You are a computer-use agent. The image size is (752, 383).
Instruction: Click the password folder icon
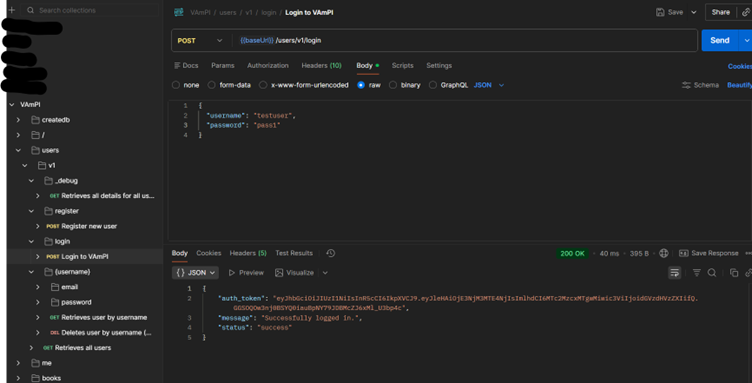pyautogui.click(x=55, y=302)
